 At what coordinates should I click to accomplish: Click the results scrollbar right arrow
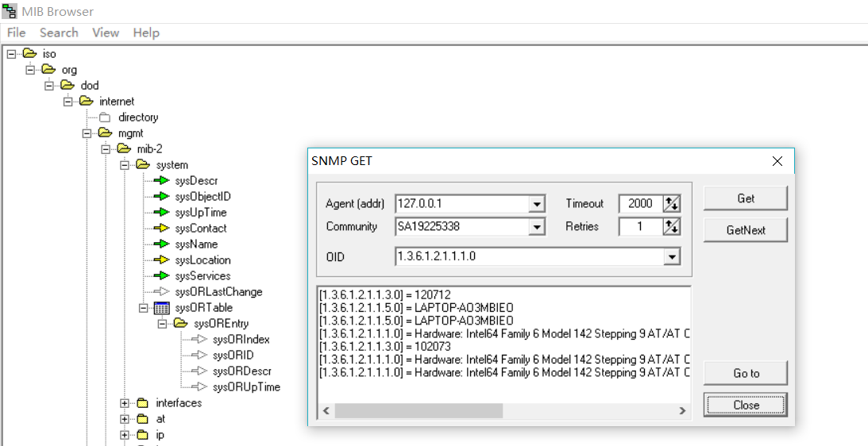682,410
